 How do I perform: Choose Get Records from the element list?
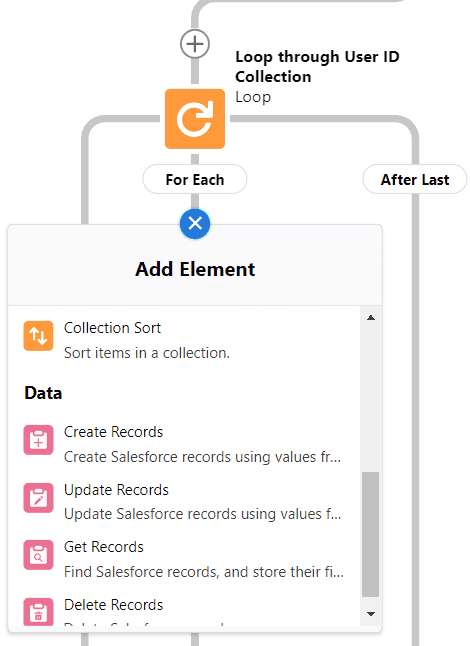click(x=184, y=559)
